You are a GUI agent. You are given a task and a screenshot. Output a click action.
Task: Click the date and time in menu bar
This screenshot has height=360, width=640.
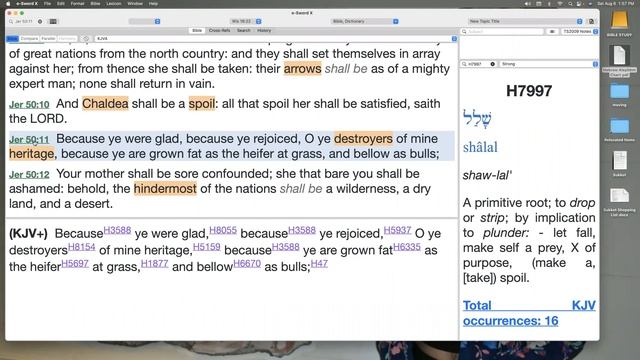coord(616,3)
